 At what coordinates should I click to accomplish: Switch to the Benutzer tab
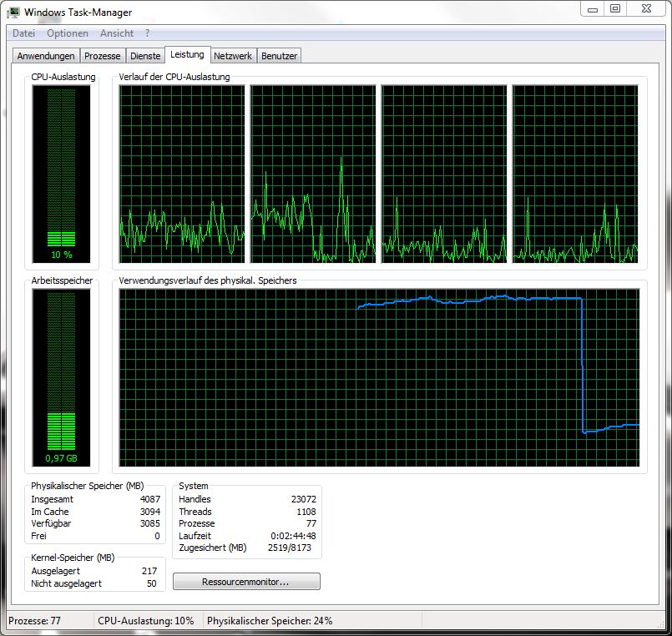[x=279, y=56]
